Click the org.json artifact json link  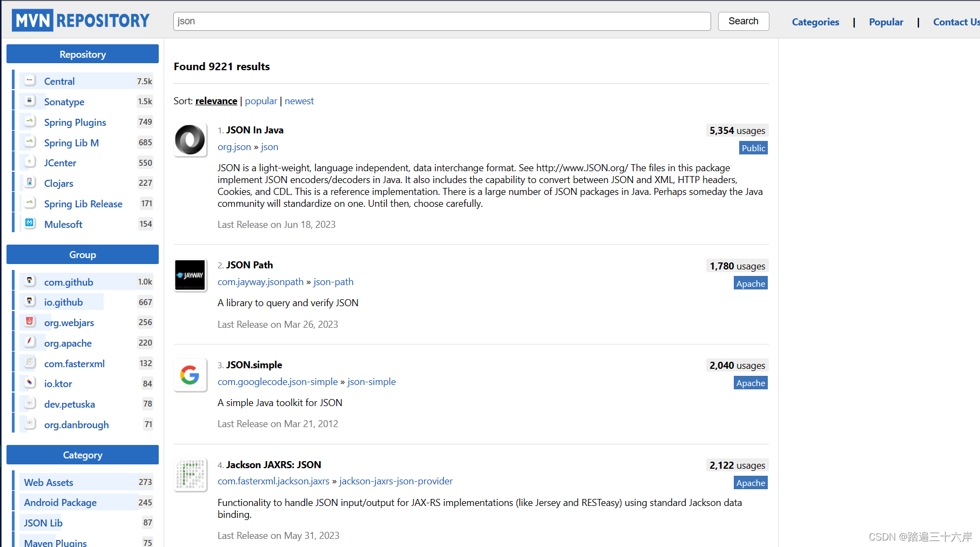point(269,147)
